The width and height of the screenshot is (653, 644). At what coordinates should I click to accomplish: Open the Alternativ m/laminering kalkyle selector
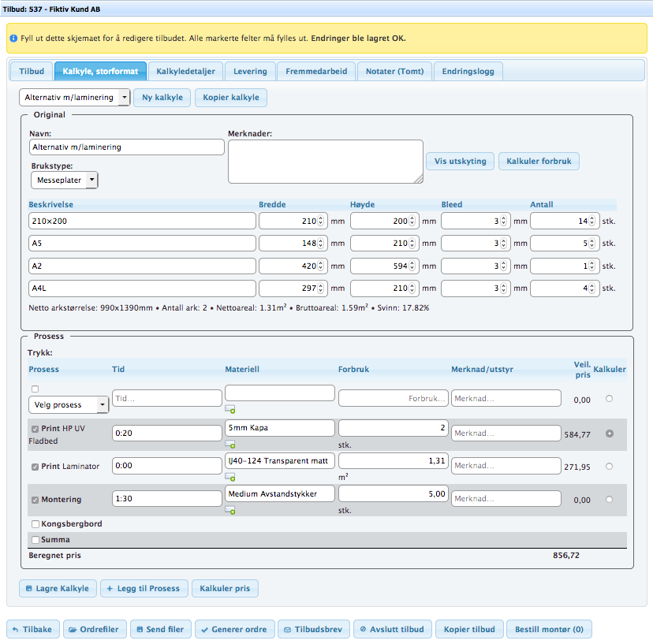pos(76,98)
